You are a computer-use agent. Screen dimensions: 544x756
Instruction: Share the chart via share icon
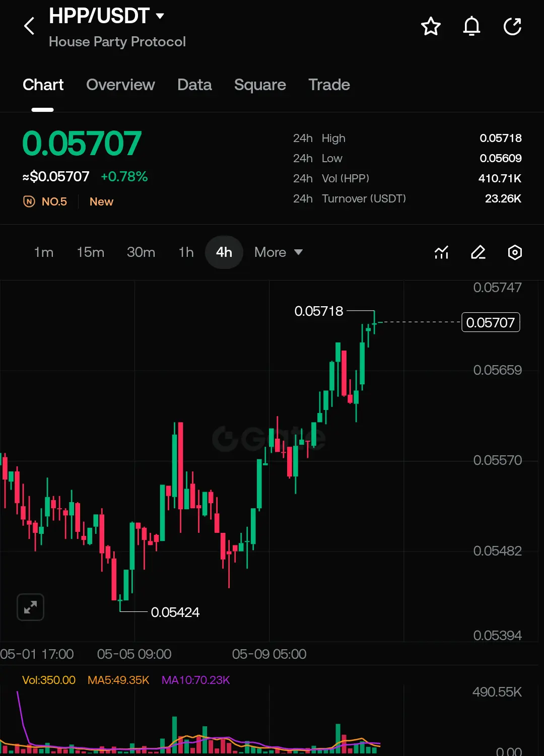coord(512,26)
